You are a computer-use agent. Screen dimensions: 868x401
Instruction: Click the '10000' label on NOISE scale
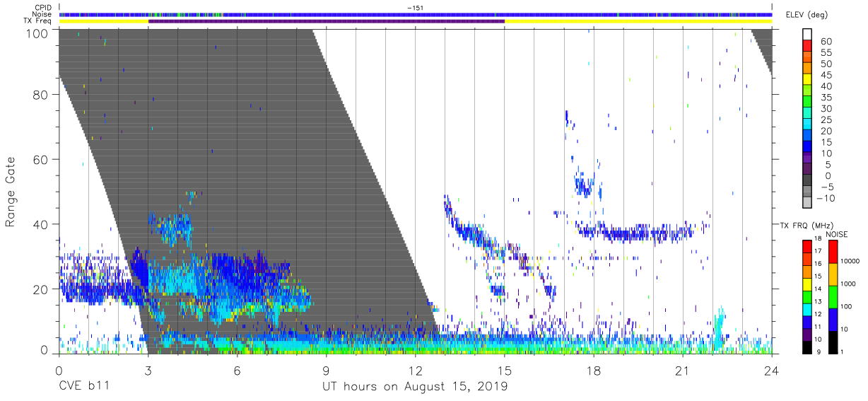(x=850, y=260)
